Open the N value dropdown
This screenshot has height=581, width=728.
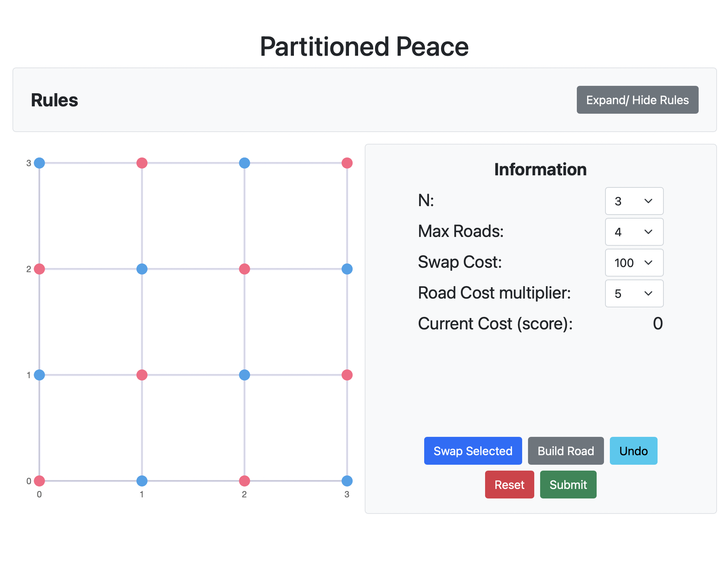pyautogui.click(x=634, y=201)
